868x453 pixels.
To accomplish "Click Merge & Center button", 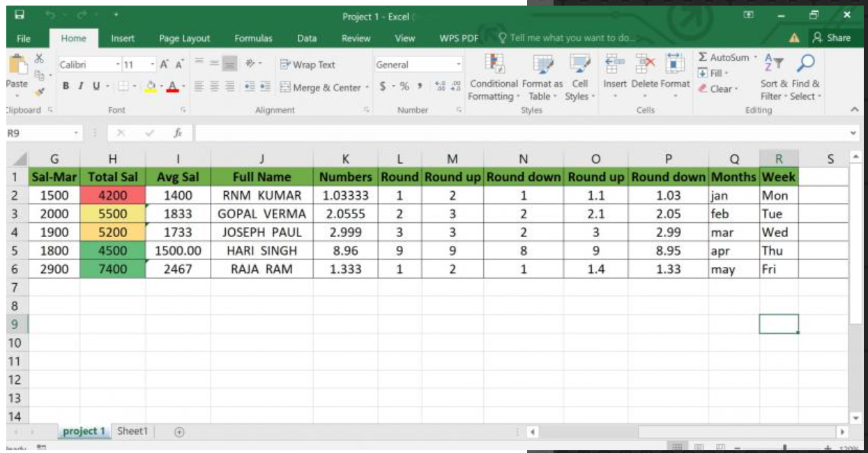I will pyautogui.click(x=321, y=88).
